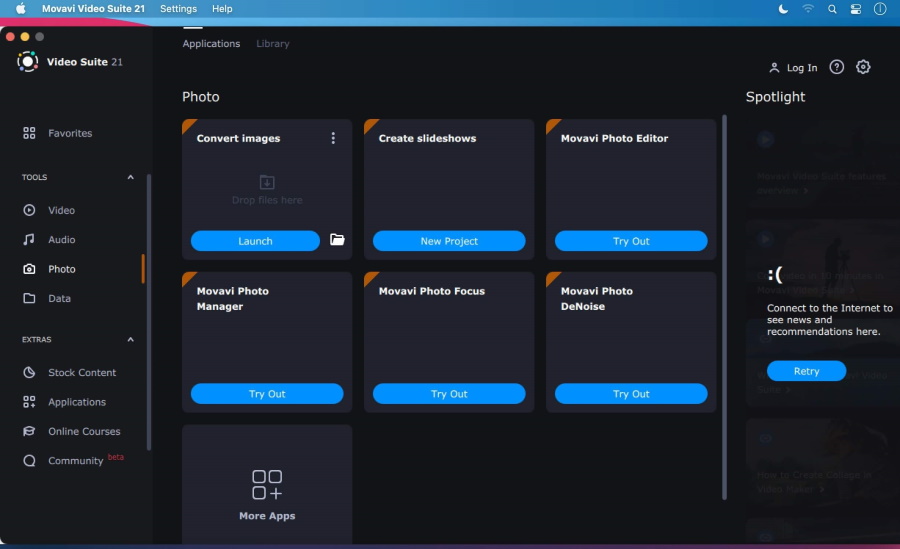Click the Movavi Photo Manager card title
900x549 pixels.
(x=232, y=299)
